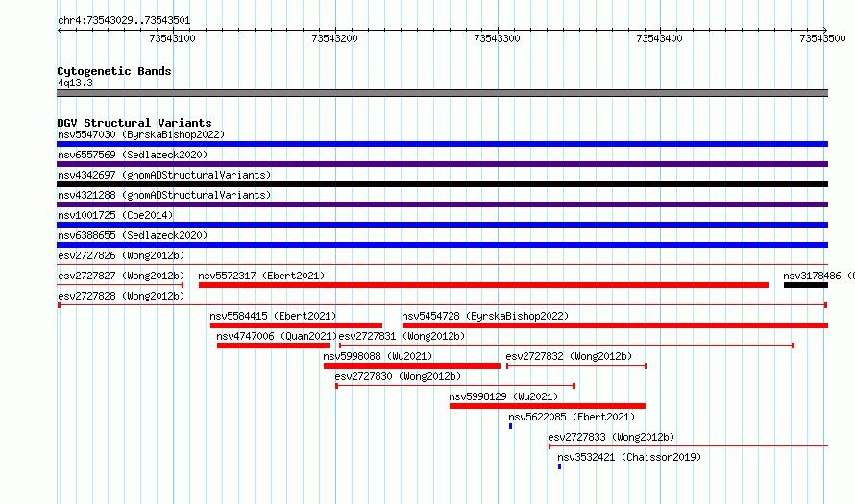Open nsv5572317 (Ebert2021) label

point(261,276)
